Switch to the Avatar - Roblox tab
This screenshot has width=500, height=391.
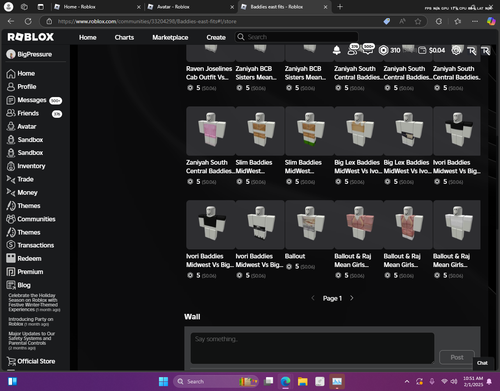190,7
